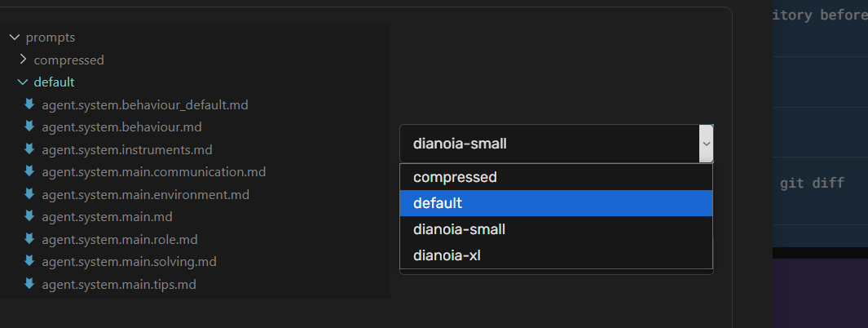Click markdown icon beside agent.system.behaviour.md
Viewport: 868px width, 328px height.
pyautogui.click(x=29, y=127)
